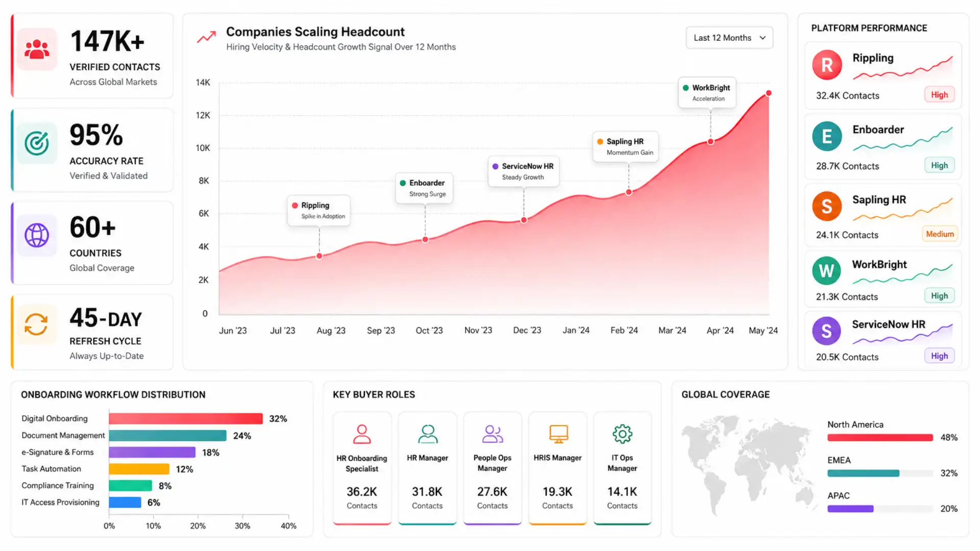
Task: Click the Document Management 24% bar
Action: (167, 436)
